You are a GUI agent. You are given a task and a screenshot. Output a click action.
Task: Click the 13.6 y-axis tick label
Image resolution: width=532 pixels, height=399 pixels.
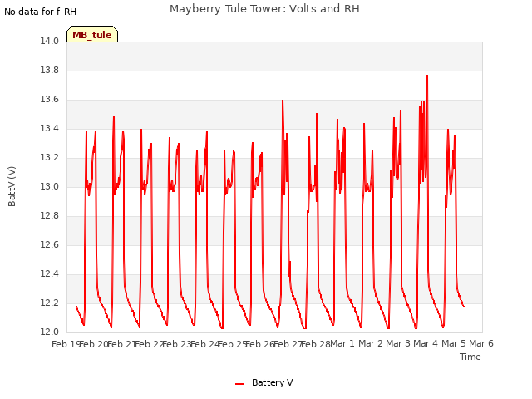point(50,100)
